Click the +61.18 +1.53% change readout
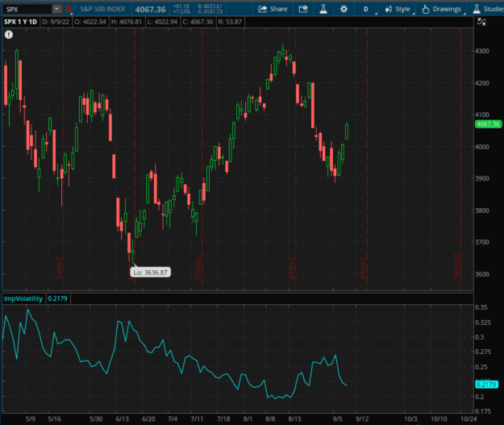Image resolution: width=504 pixels, height=425 pixels. pos(181,9)
